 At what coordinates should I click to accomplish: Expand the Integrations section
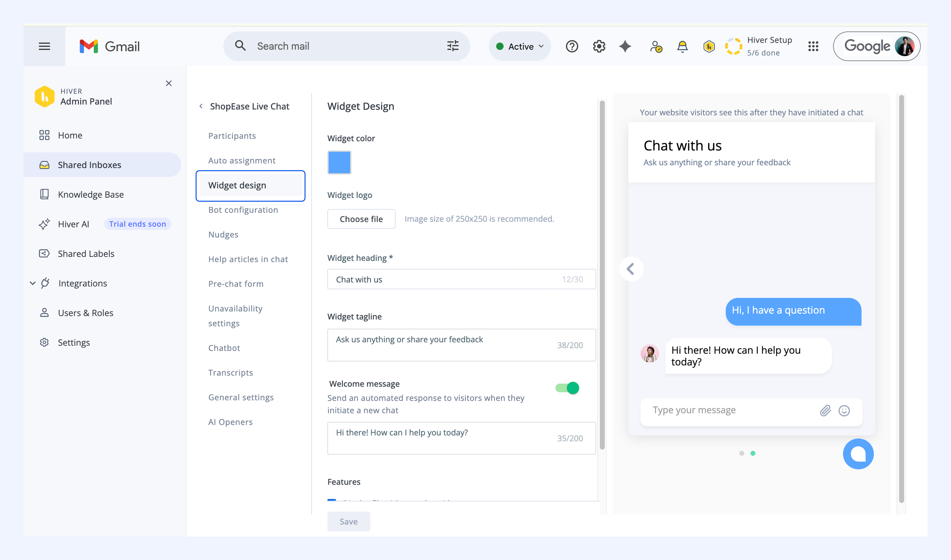coord(33,283)
